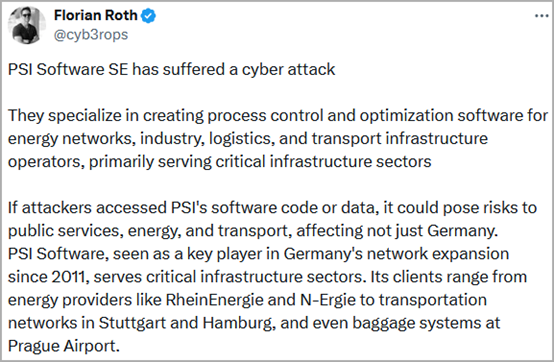The height and width of the screenshot is (362, 554).
Task: Click the year '2011' in the tweet
Action: (69, 277)
